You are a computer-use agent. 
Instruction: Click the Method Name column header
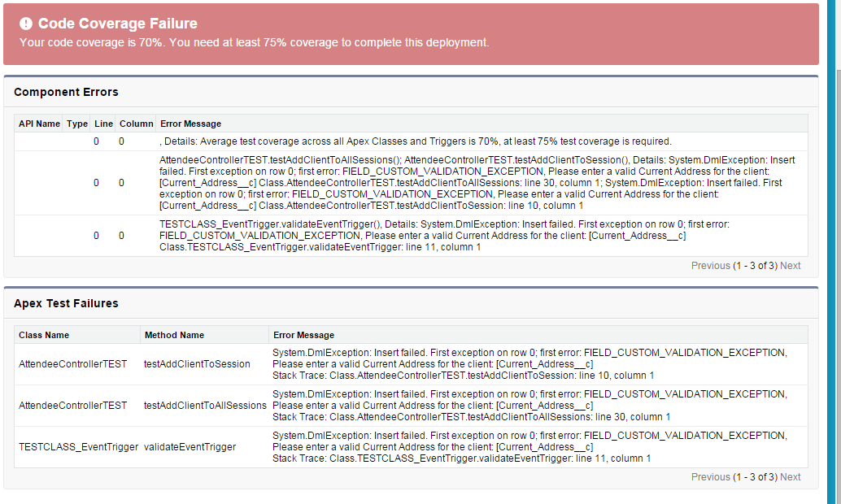[174, 335]
